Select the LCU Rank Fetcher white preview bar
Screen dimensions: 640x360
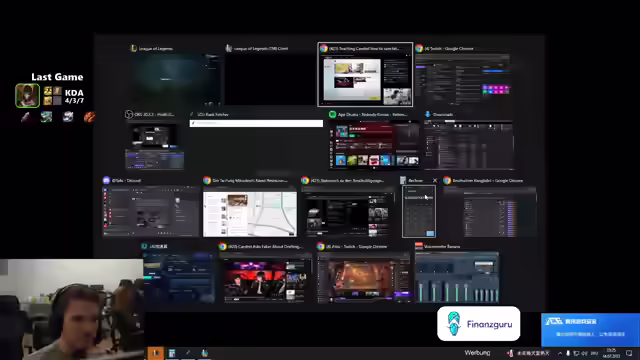256,123
